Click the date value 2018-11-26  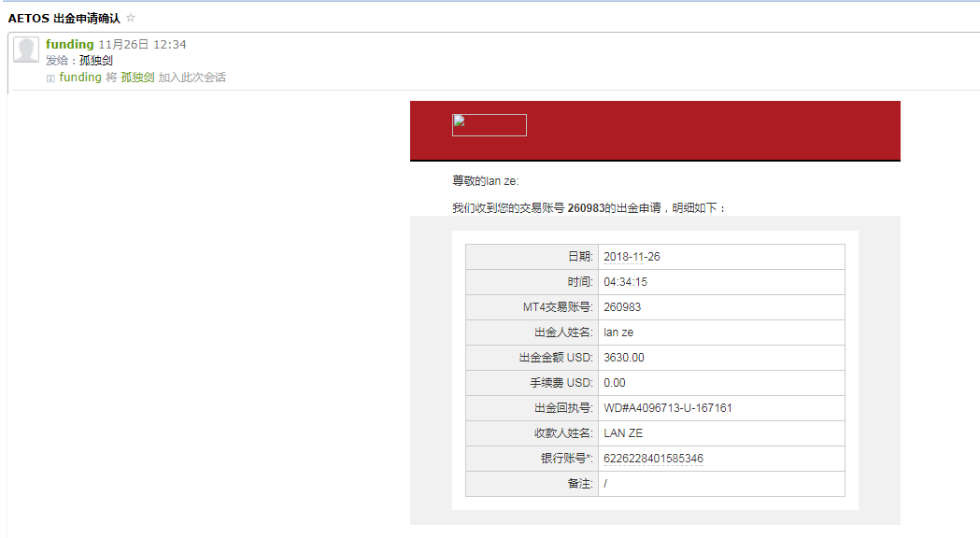tap(632, 257)
